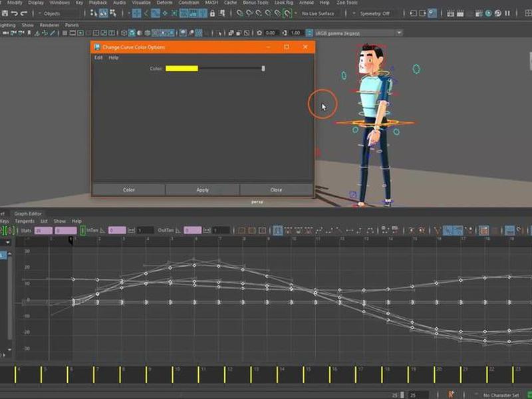Click the Undo arrow icon
532x399 pixels.
[x=14, y=13]
